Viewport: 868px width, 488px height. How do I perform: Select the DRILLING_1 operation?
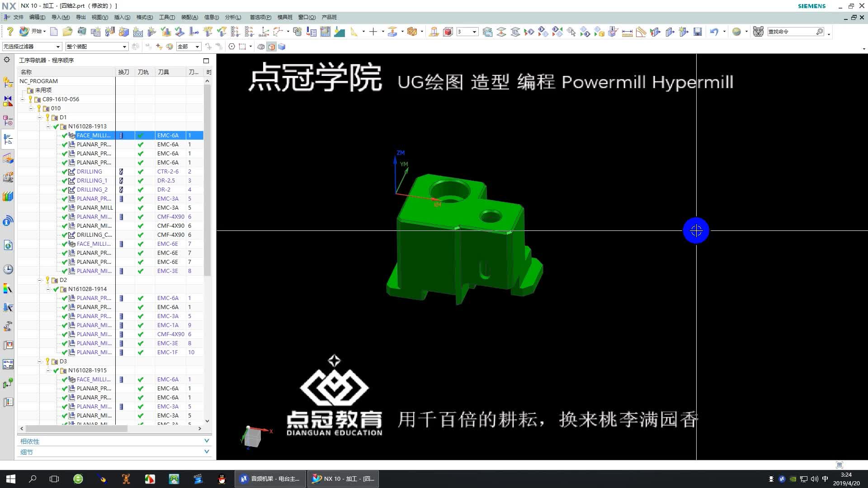[92, 181]
